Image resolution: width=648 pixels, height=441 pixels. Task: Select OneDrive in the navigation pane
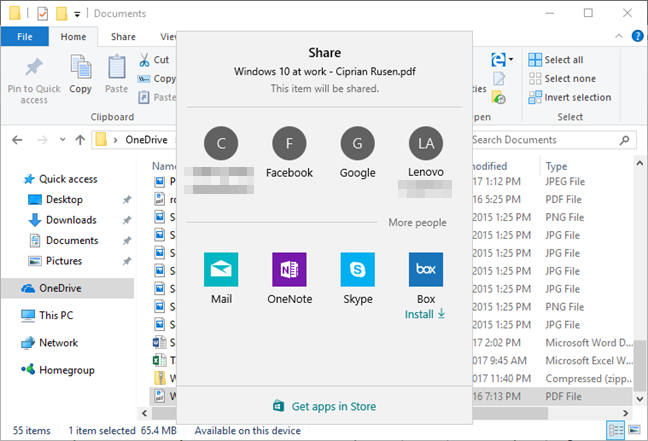[x=67, y=288]
